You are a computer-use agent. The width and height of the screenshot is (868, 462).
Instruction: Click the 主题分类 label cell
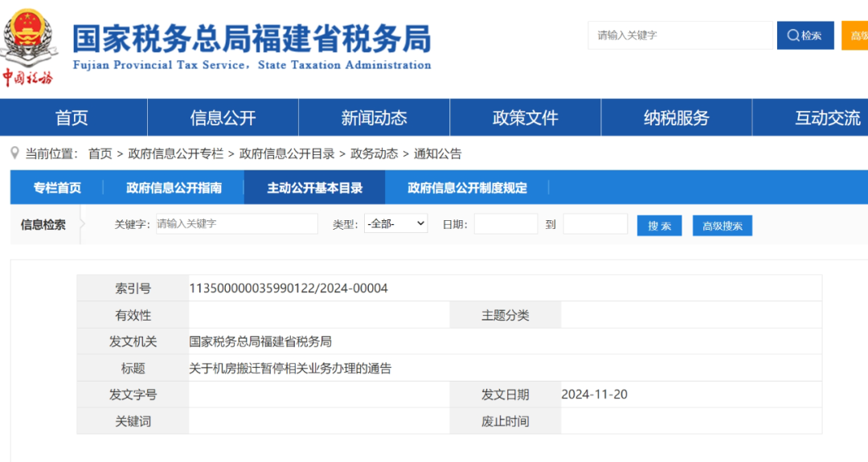point(505,315)
